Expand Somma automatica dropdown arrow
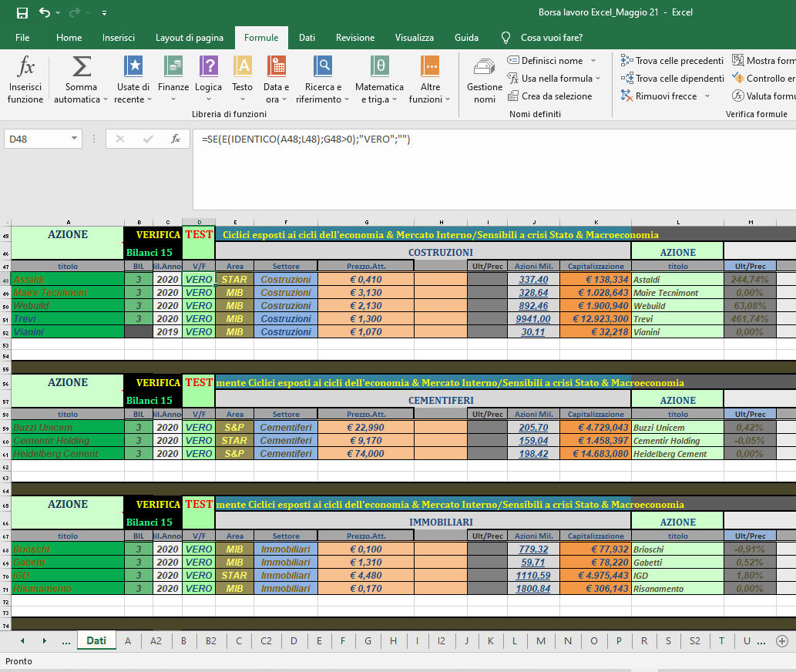Screen dimensions: 796x672 pos(106,99)
